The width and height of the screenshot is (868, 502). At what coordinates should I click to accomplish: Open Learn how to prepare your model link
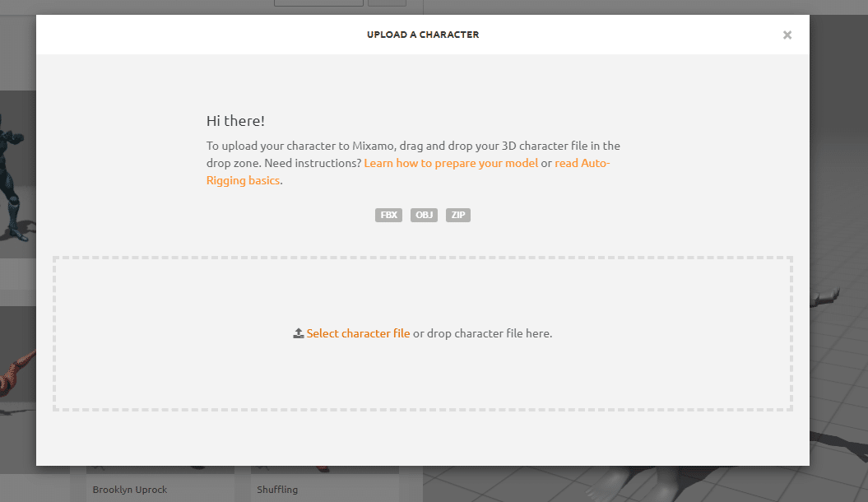coord(451,163)
